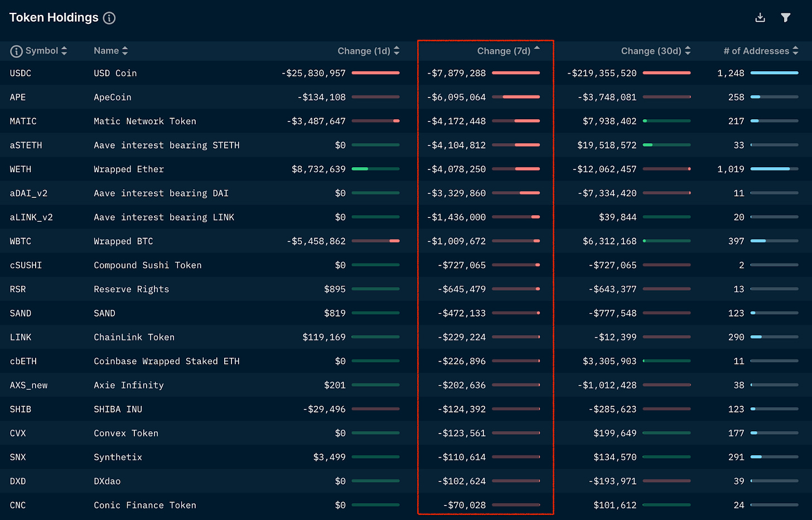Sort by Change (1d) arrows
This screenshot has width=812, height=520.
tap(397, 51)
